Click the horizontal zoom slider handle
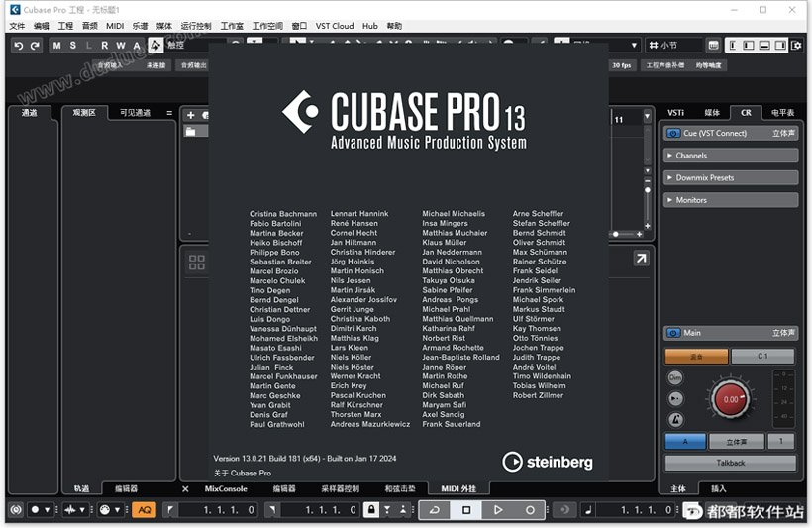The width and height of the screenshot is (812, 528). [615, 234]
